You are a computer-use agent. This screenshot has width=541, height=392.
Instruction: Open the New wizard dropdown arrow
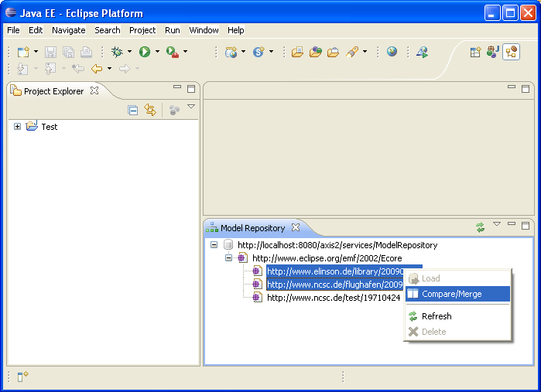36,52
